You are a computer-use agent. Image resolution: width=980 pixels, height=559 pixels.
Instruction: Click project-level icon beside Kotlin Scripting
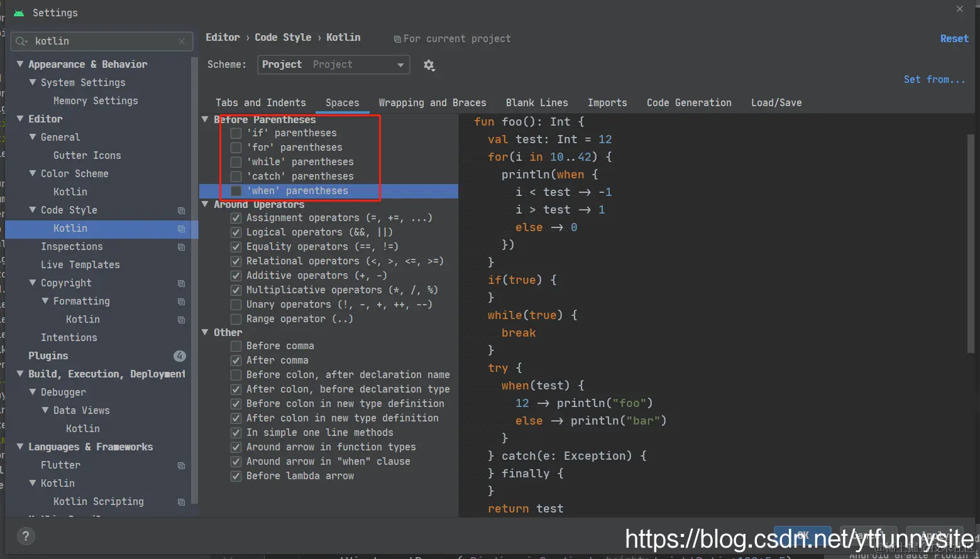point(181,502)
